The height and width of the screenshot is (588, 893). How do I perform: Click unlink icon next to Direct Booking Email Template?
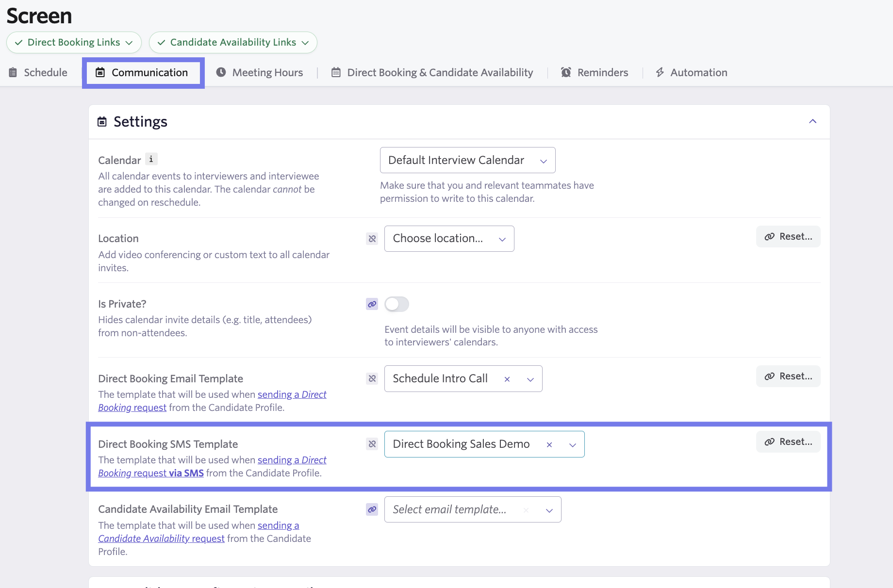[x=372, y=378]
